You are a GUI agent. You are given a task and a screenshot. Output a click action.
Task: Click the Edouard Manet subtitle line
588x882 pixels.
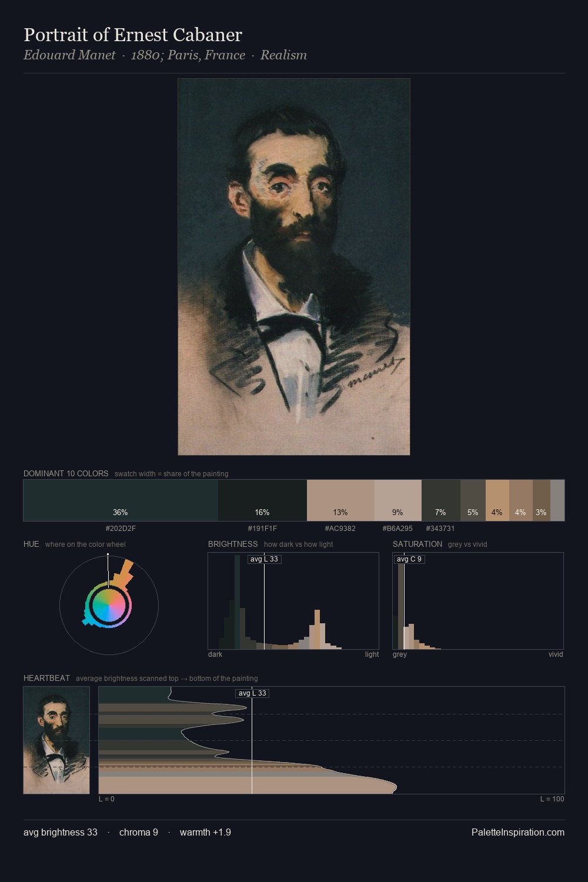point(165,55)
